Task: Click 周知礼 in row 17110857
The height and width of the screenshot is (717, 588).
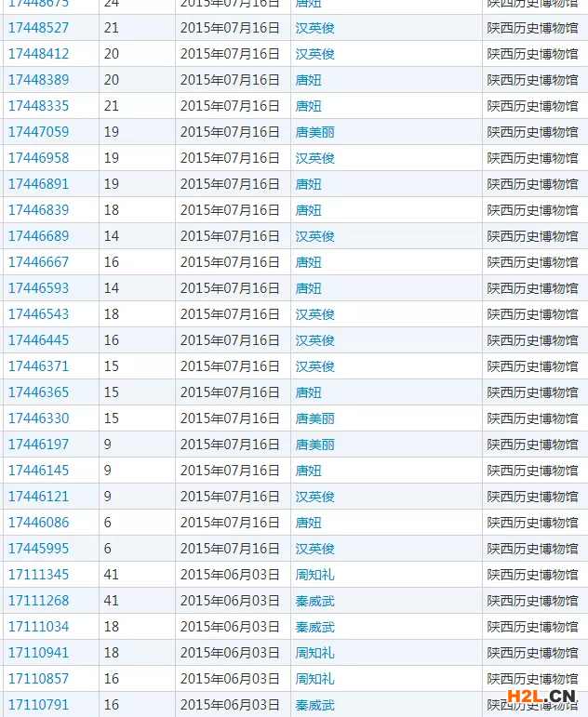Action: (314, 680)
